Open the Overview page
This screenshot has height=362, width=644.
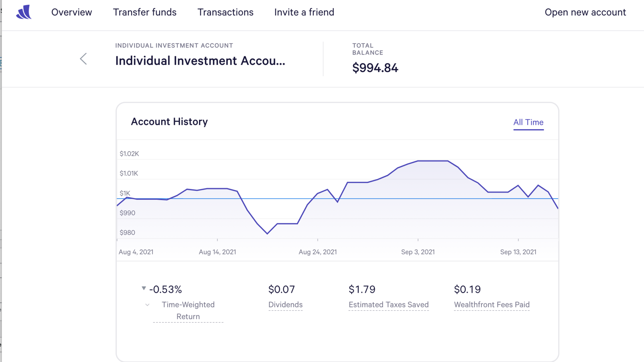[x=71, y=12]
